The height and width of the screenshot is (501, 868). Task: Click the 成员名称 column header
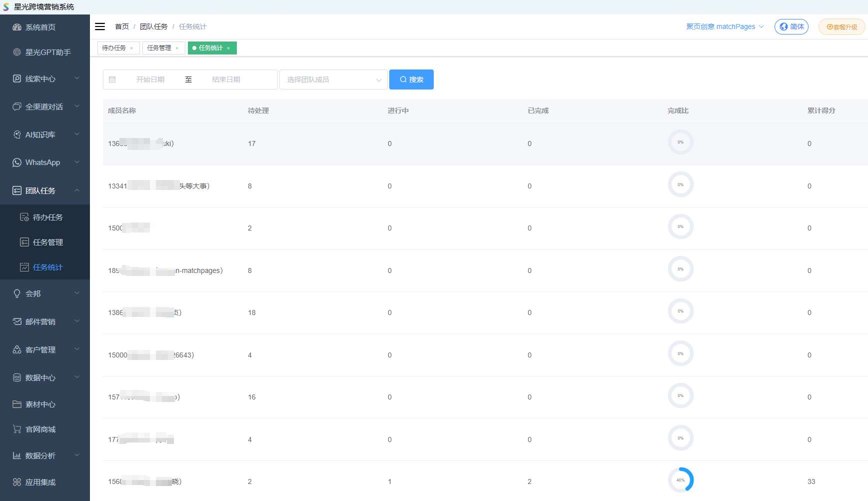pos(122,110)
